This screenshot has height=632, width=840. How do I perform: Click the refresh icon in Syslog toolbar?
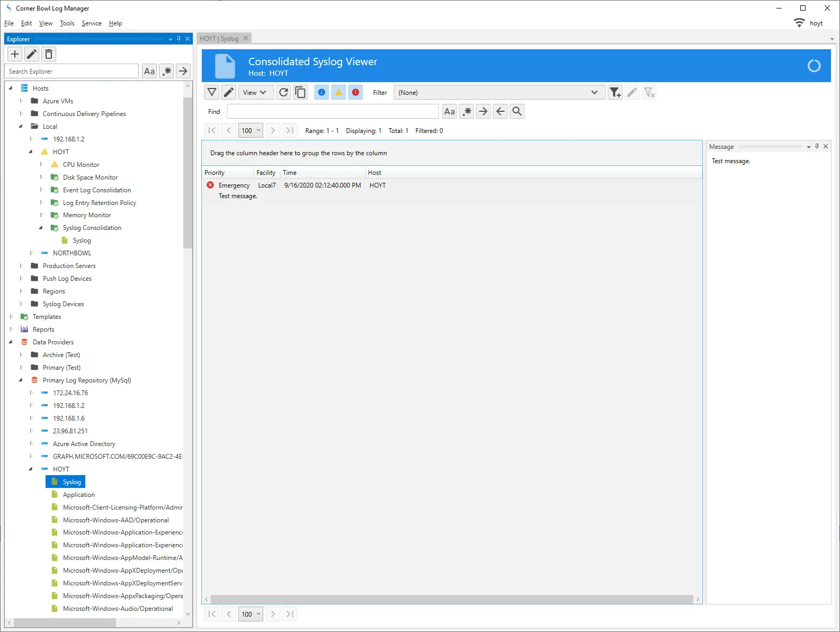point(284,92)
